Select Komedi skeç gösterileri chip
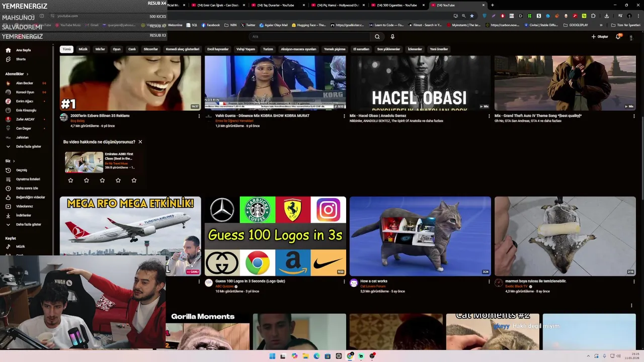The height and width of the screenshot is (362, 644). coord(183,49)
